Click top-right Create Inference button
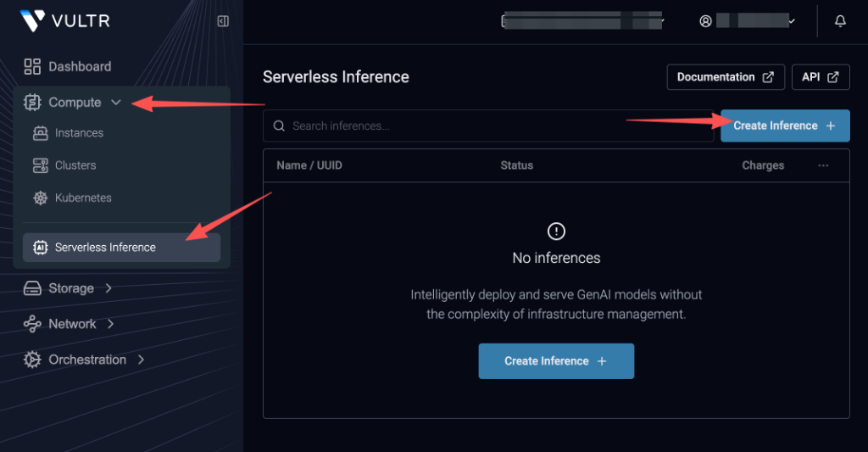The width and height of the screenshot is (868, 452). click(785, 126)
